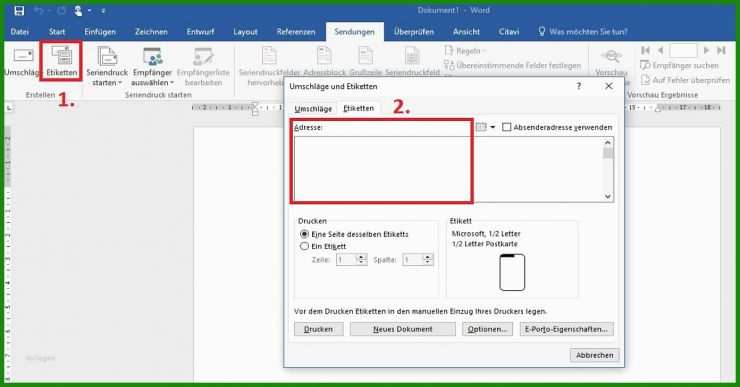Click Neues Dokument button
This screenshot has width=740, height=387.
403,329
